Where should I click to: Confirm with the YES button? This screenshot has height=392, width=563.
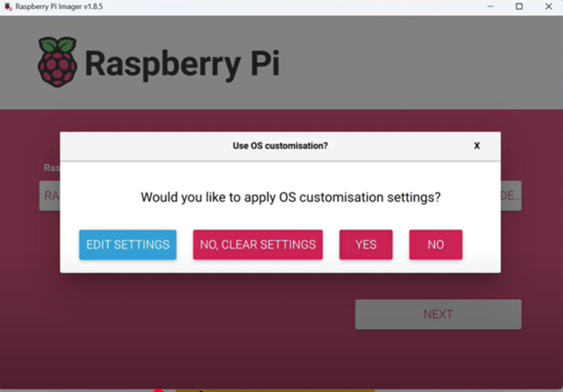click(x=366, y=244)
